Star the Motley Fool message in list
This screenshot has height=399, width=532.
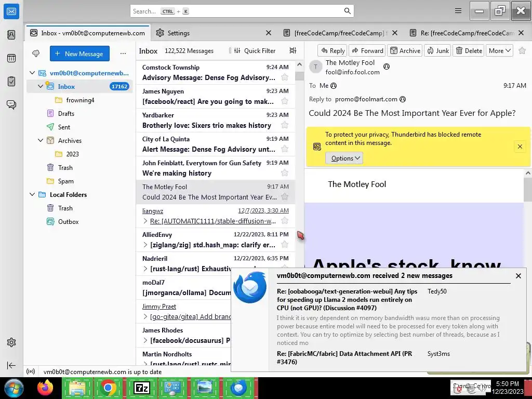(x=285, y=197)
